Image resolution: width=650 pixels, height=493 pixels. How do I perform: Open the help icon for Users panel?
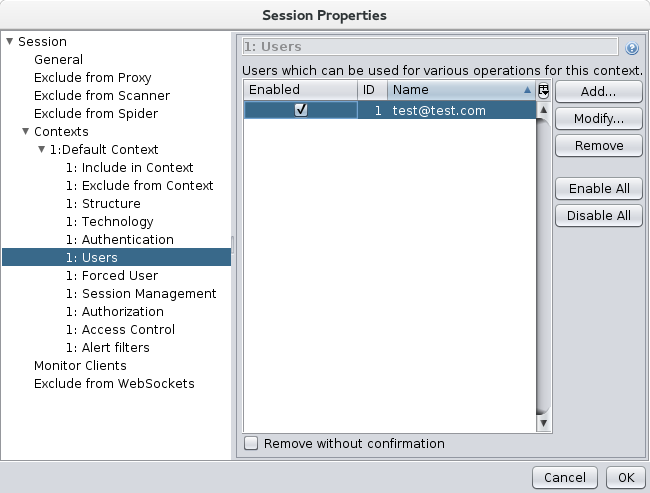click(x=632, y=48)
